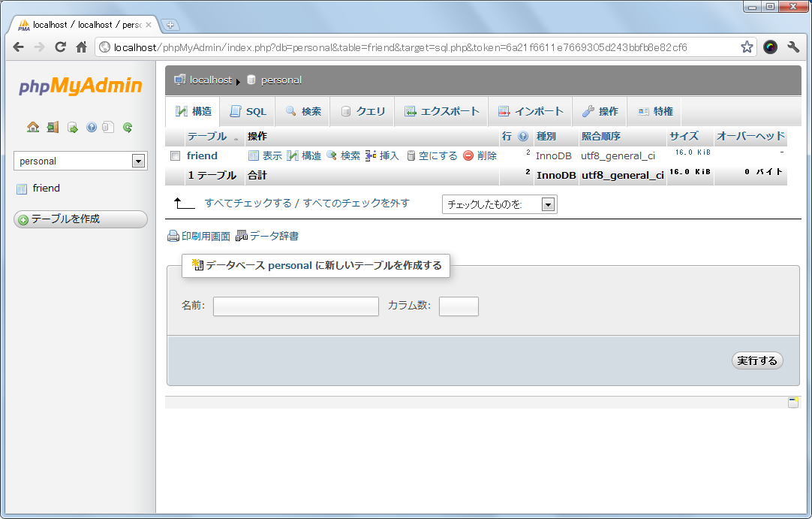This screenshot has width=812, height=519.
Task: Go to phpMyAdmin home via house icon
Action: pyautogui.click(x=33, y=127)
